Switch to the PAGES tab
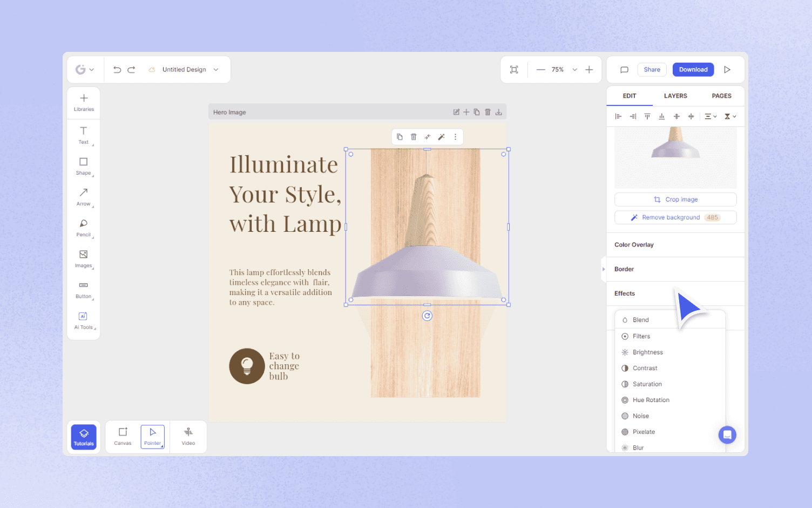 721,96
